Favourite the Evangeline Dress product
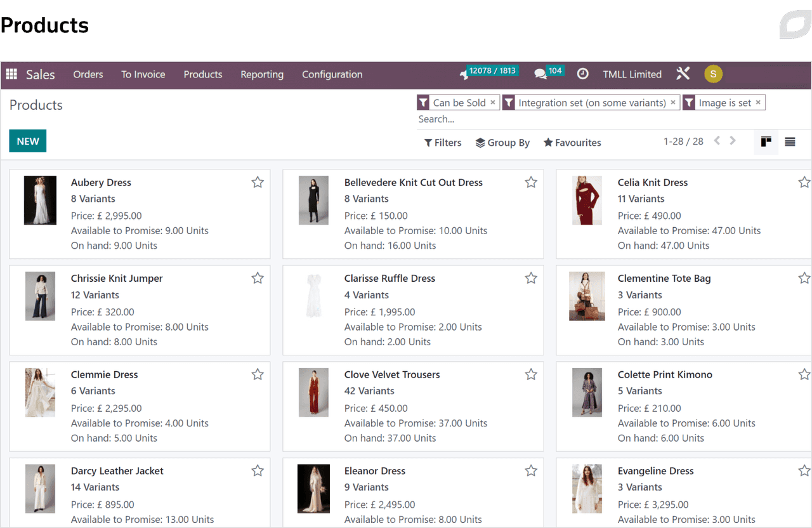The width and height of the screenshot is (812, 528). click(804, 470)
